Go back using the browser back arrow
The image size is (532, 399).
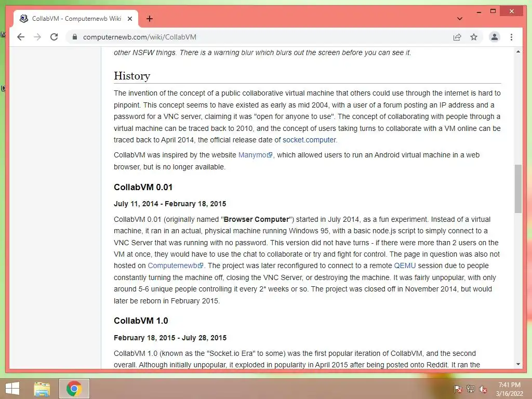[x=21, y=37]
